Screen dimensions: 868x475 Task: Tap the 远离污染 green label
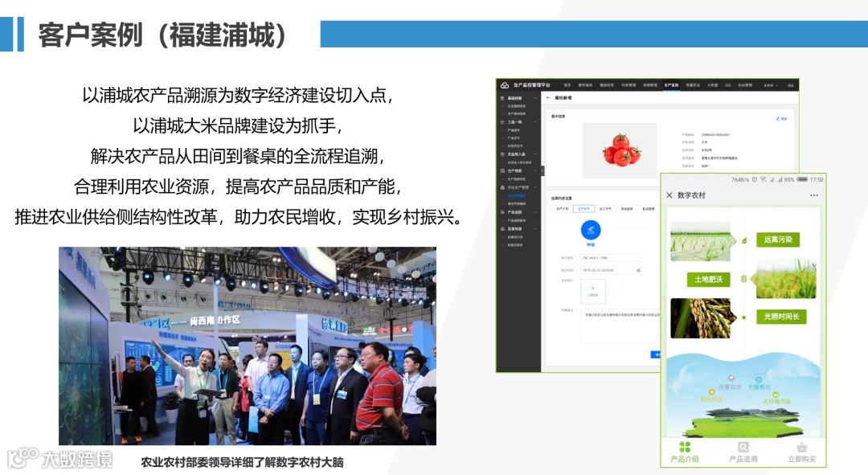point(778,240)
